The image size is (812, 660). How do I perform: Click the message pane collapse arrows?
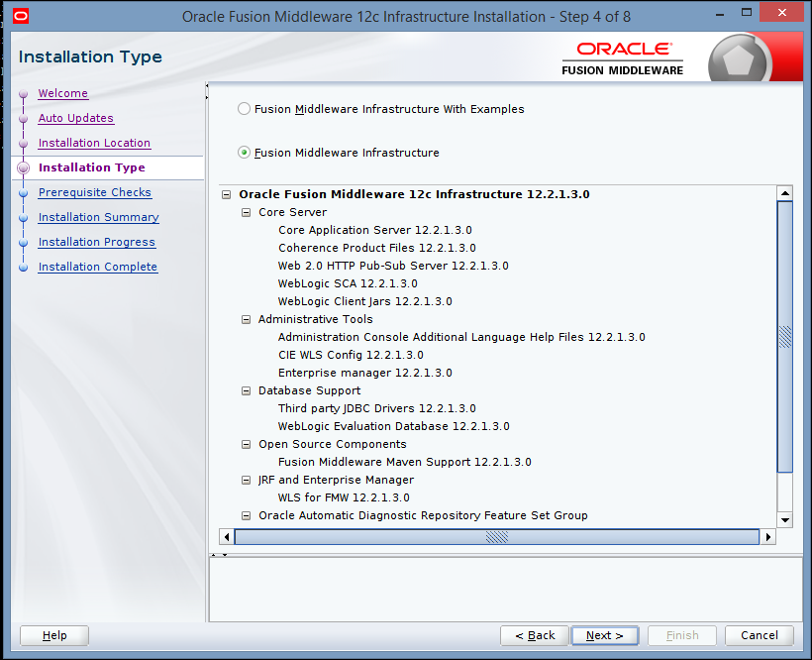pos(220,555)
